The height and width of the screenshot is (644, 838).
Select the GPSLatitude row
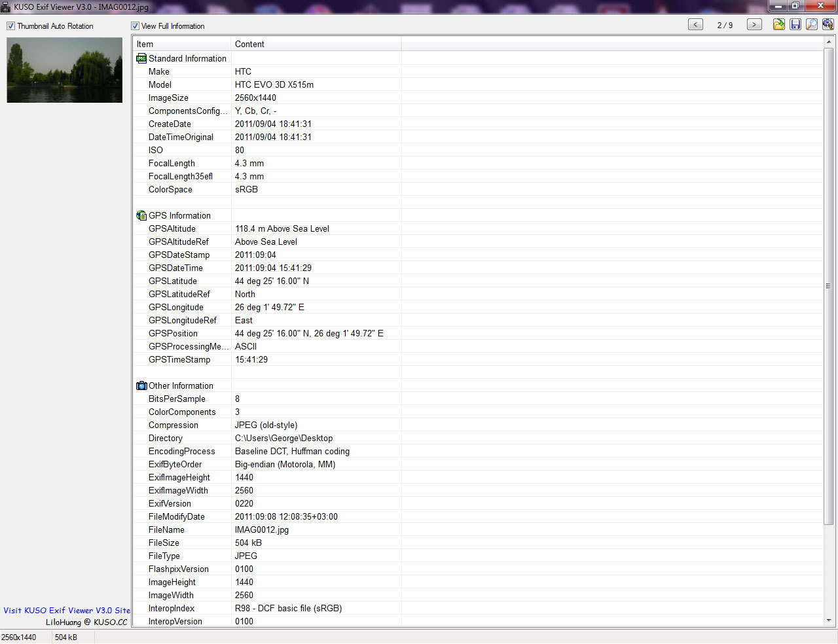pyautogui.click(x=478, y=281)
